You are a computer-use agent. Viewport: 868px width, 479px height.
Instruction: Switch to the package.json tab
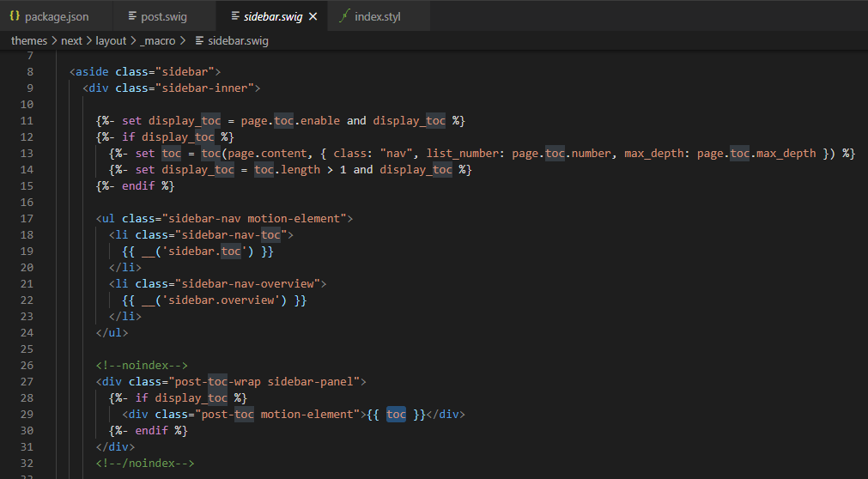[57, 16]
